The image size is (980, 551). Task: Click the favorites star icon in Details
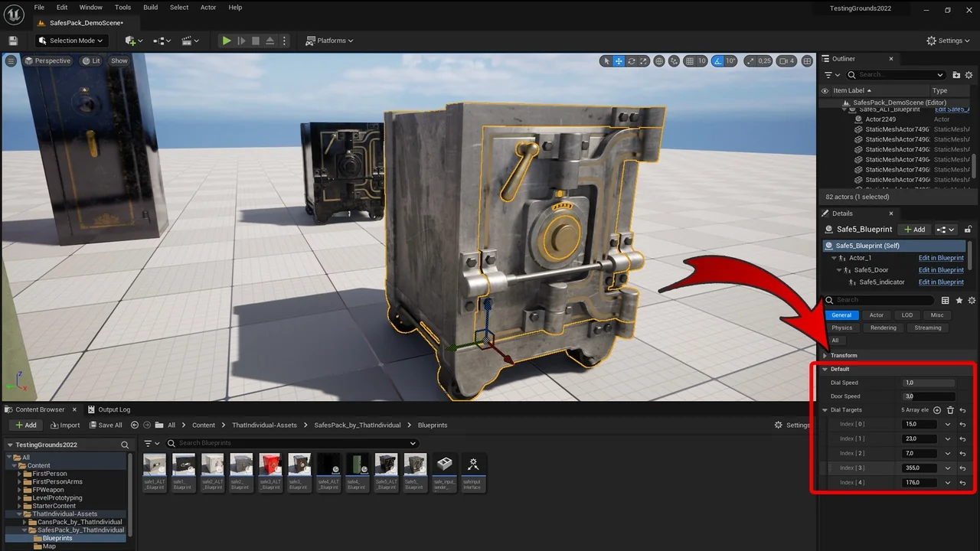pos(959,301)
